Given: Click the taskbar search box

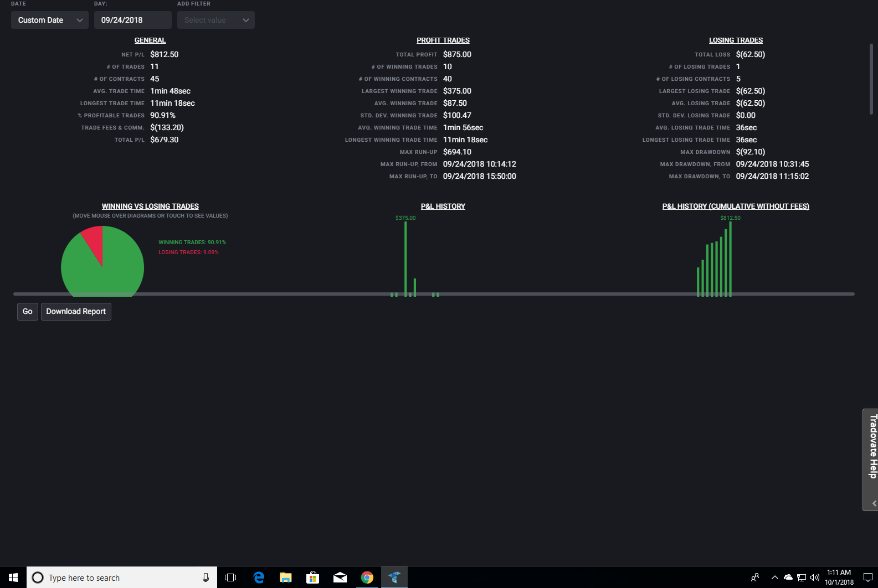Looking at the screenshot, I should pos(122,577).
